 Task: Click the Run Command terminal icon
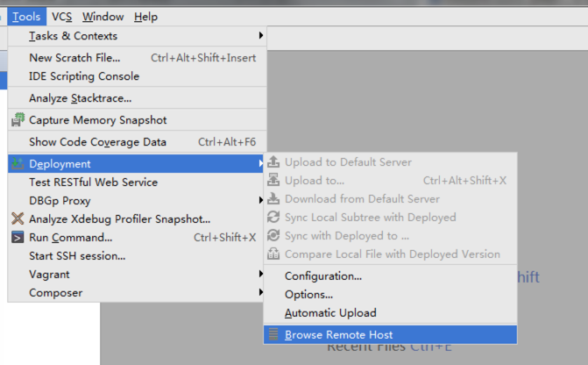pos(17,237)
